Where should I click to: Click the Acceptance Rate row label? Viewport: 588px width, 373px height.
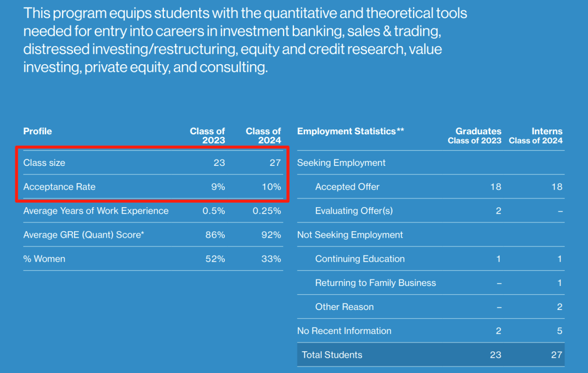click(x=59, y=186)
